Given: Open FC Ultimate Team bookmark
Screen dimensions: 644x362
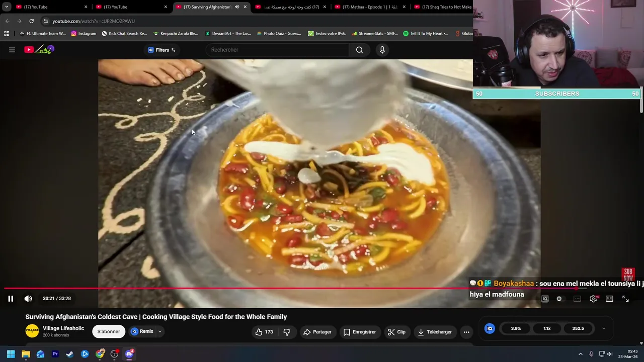Looking at the screenshot, I should (x=42, y=34).
